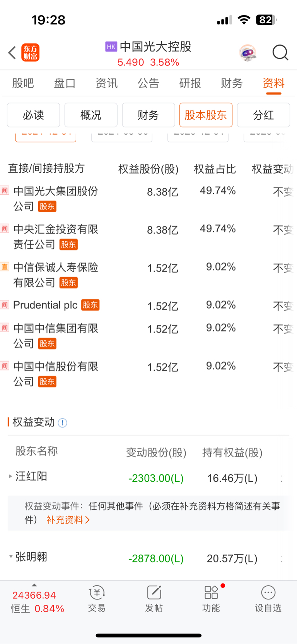
Task: Tap the back arrow icon
Action: click(12, 53)
